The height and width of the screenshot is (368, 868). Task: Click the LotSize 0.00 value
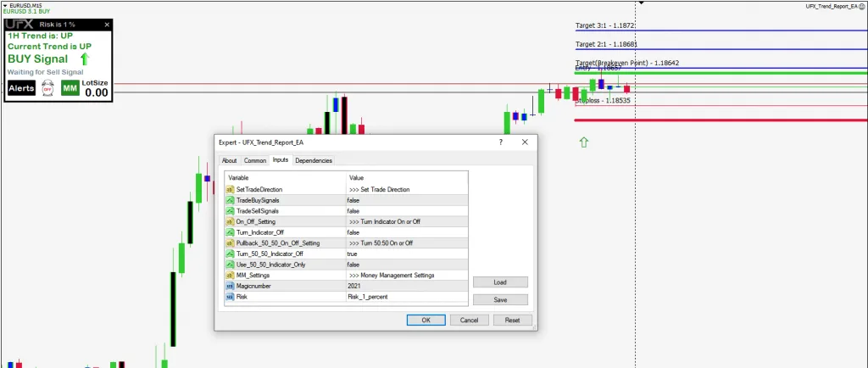click(97, 92)
